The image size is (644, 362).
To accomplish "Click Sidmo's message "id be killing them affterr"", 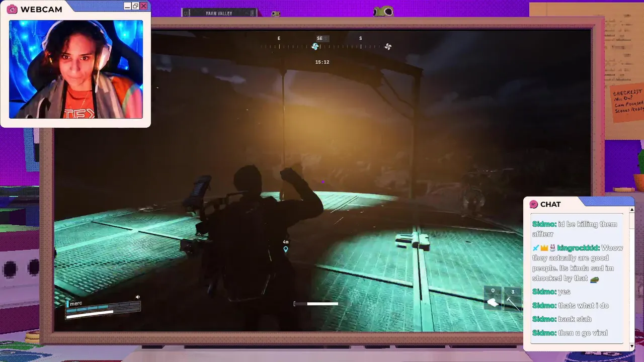I will (x=575, y=229).
